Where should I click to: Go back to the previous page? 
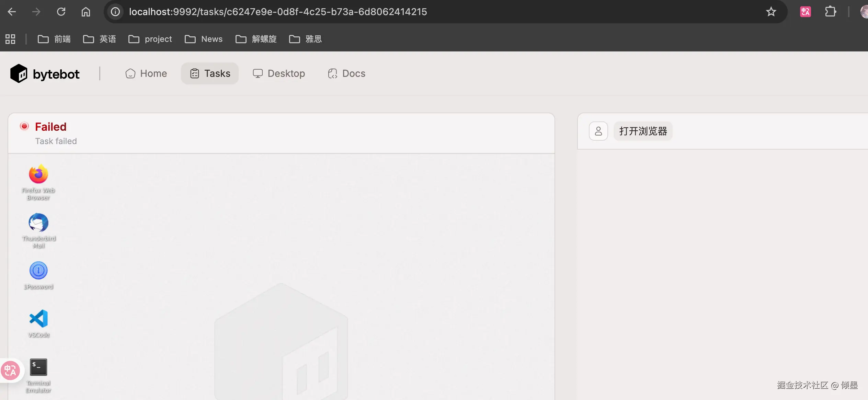[x=12, y=12]
